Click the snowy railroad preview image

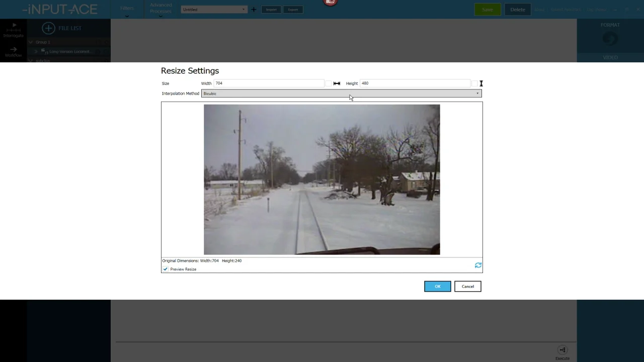click(x=321, y=179)
